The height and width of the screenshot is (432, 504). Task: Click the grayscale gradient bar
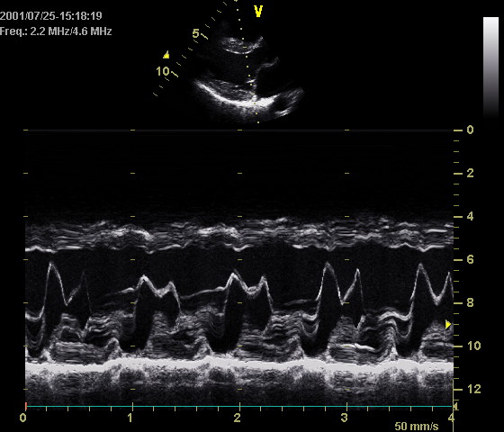coord(490,67)
